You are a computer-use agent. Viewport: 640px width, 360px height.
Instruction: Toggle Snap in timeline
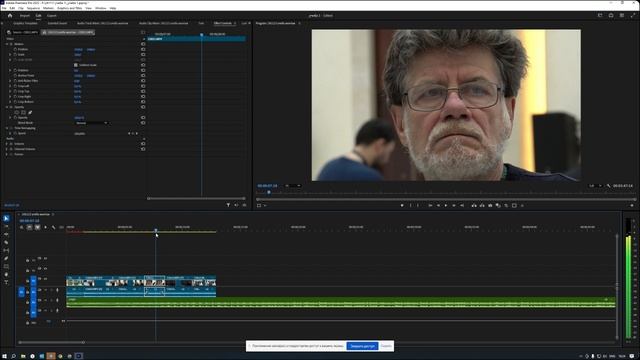29,227
